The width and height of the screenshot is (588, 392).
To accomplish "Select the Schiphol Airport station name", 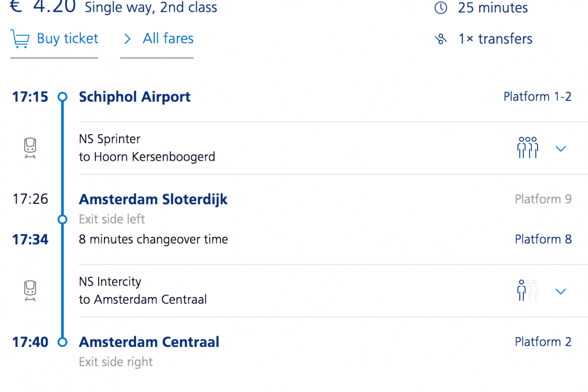I will coord(135,97).
